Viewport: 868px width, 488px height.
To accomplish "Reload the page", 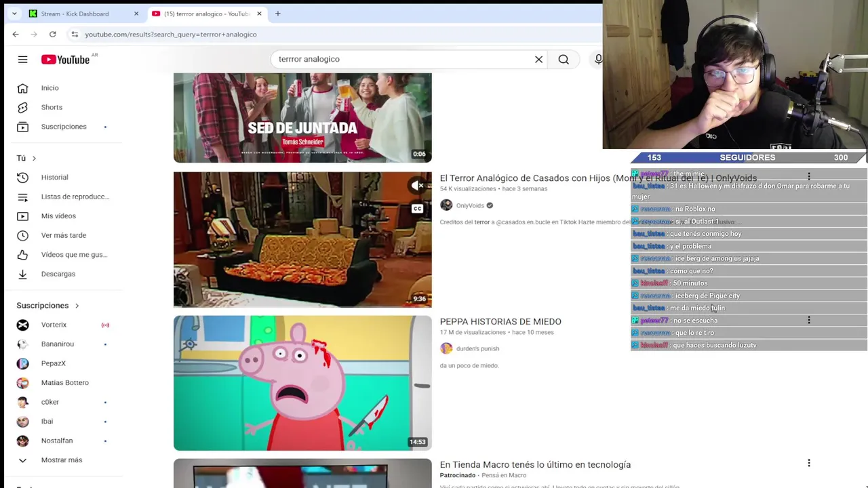I will coord(52,34).
